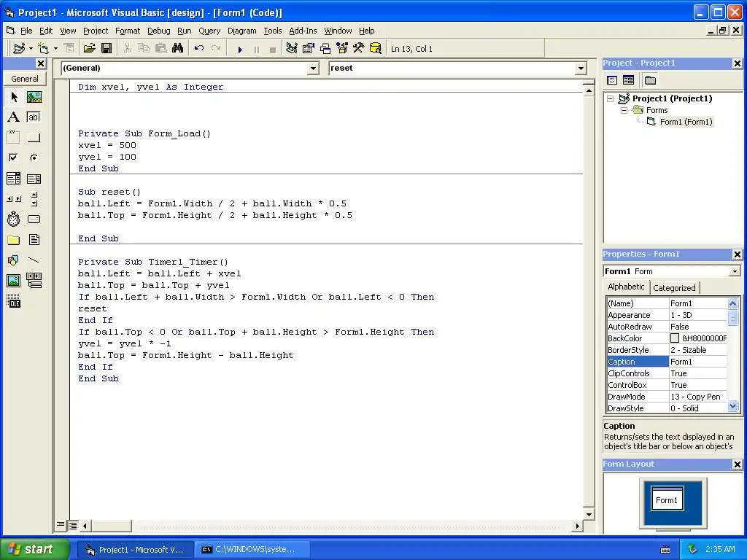Select the Frame control tool
The image size is (747, 560).
point(14,138)
